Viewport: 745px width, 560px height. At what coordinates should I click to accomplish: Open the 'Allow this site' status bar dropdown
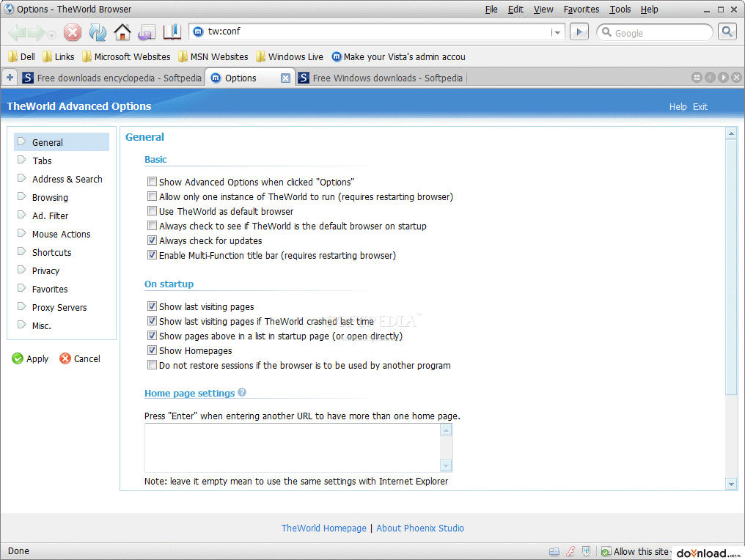(636, 551)
